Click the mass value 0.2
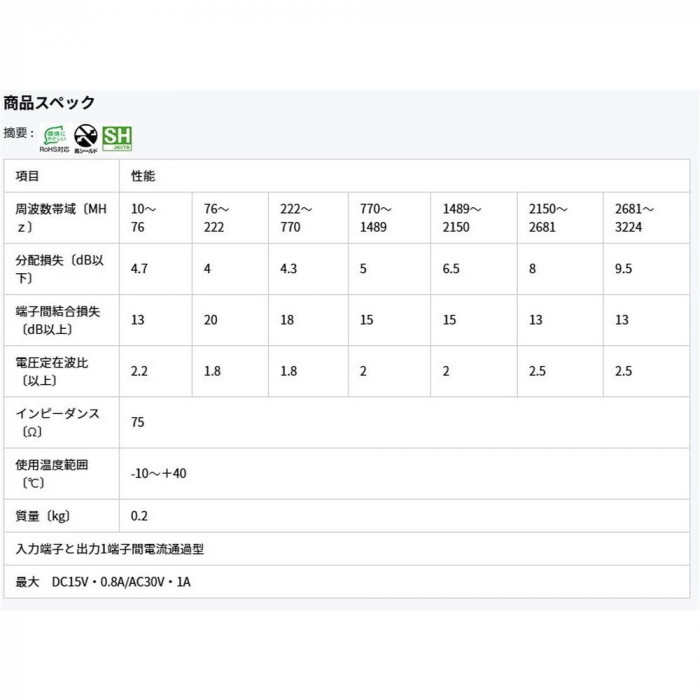The image size is (700, 700). pos(139,516)
